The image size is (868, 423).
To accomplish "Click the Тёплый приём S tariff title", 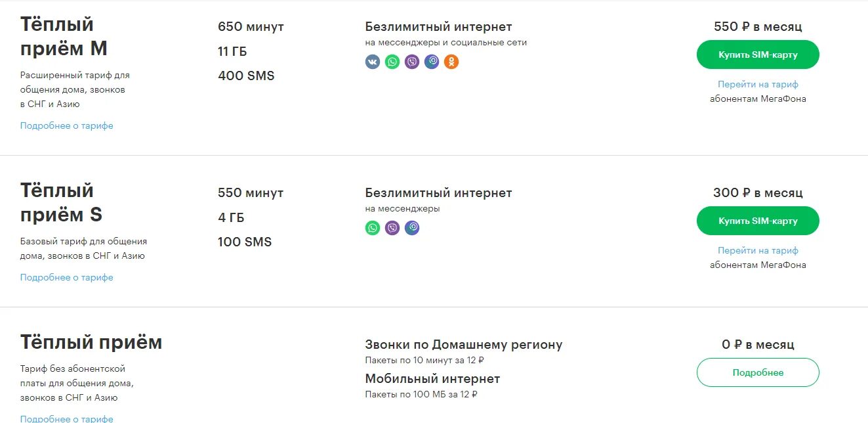I will pyautogui.click(x=62, y=203).
